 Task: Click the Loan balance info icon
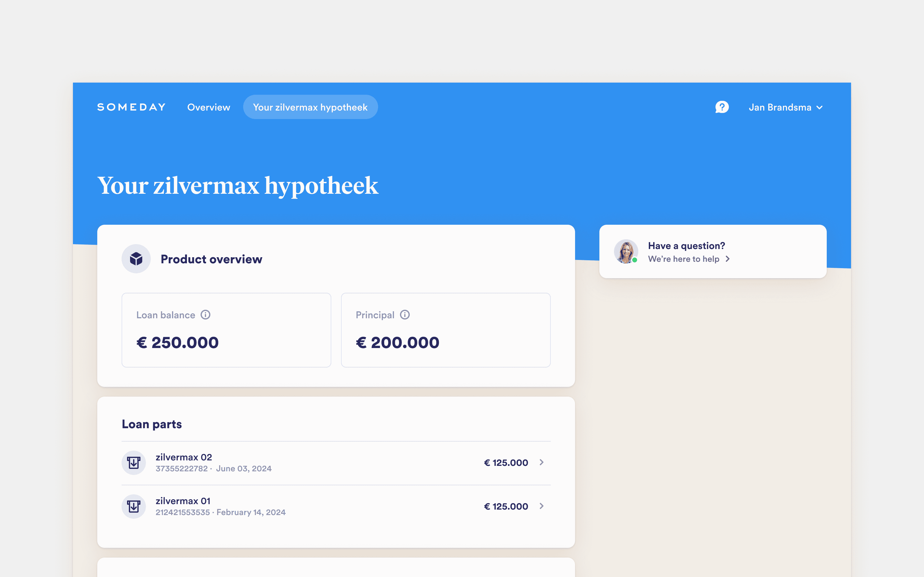pyautogui.click(x=205, y=315)
